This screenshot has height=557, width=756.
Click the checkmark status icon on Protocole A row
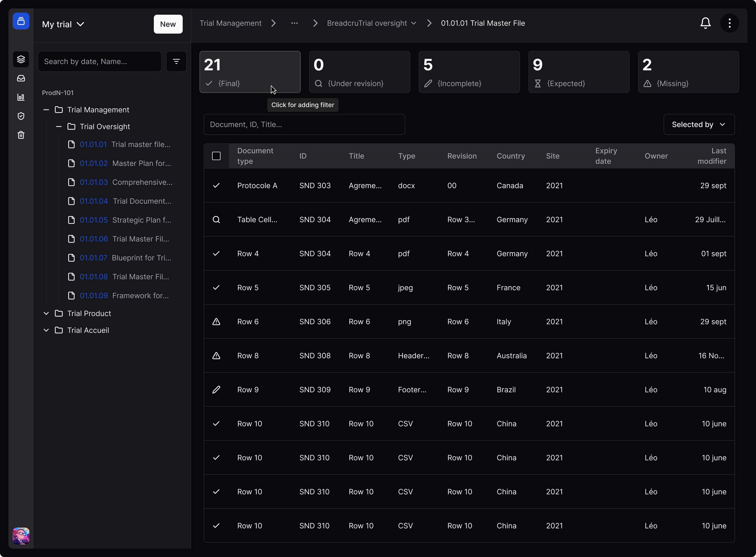(216, 185)
